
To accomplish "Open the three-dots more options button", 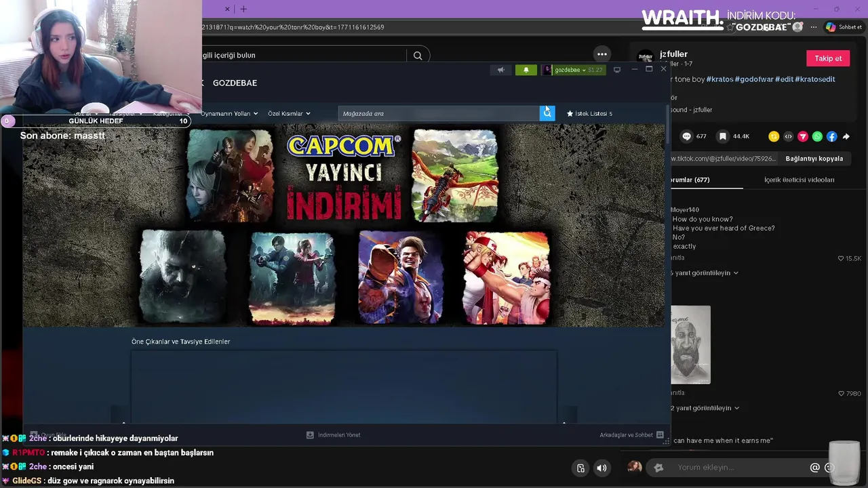I will coord(602,54).
